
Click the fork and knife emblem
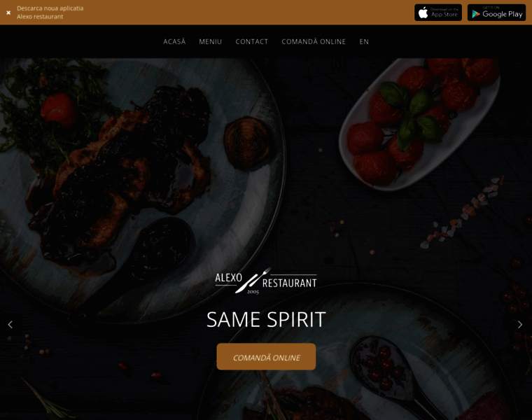253,280
